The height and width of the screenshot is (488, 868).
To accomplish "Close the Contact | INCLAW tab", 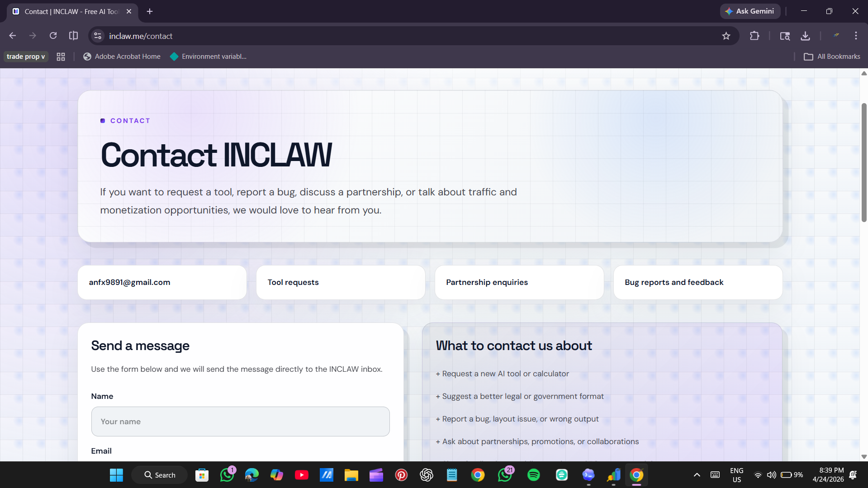I will tap(129, 11).
